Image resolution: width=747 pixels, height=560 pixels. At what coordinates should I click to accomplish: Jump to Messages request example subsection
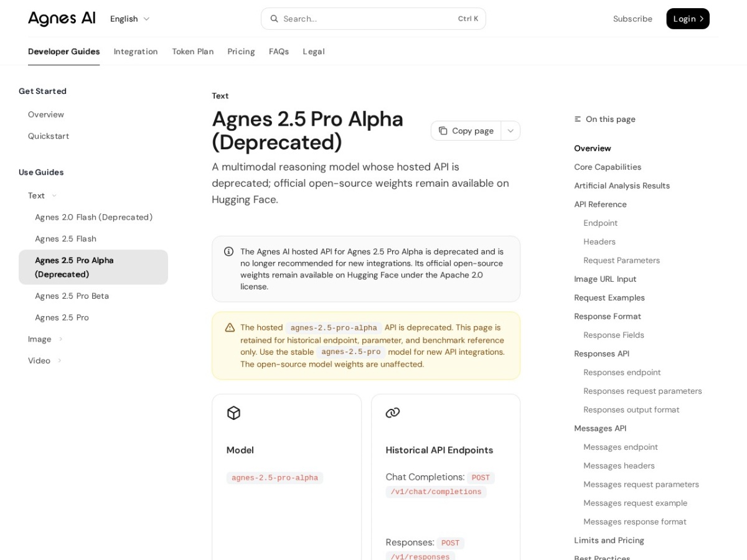(x=636, y=503)
